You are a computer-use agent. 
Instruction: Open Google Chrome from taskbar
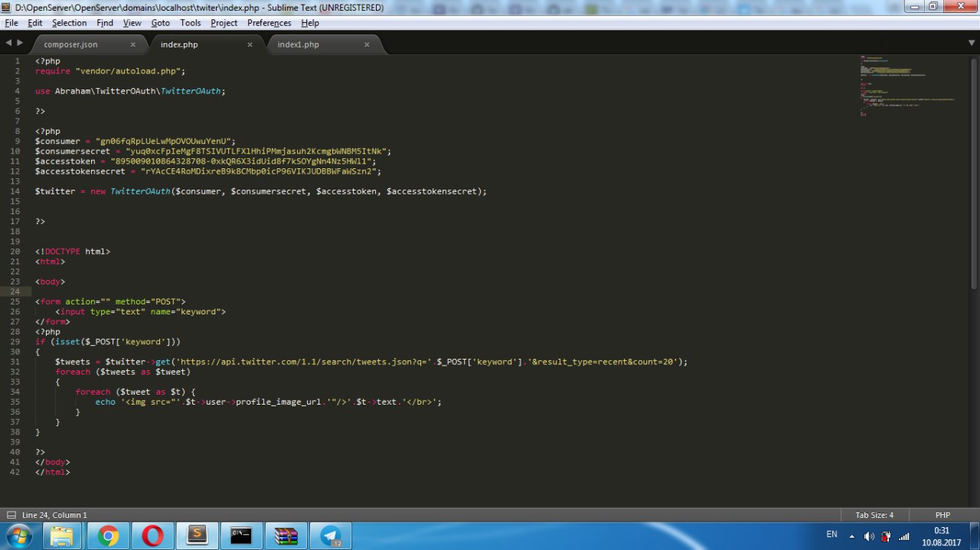108,536
